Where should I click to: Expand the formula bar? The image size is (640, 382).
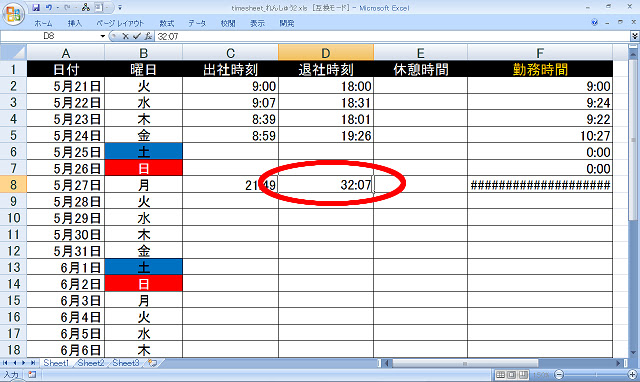[x=635, y=36]
